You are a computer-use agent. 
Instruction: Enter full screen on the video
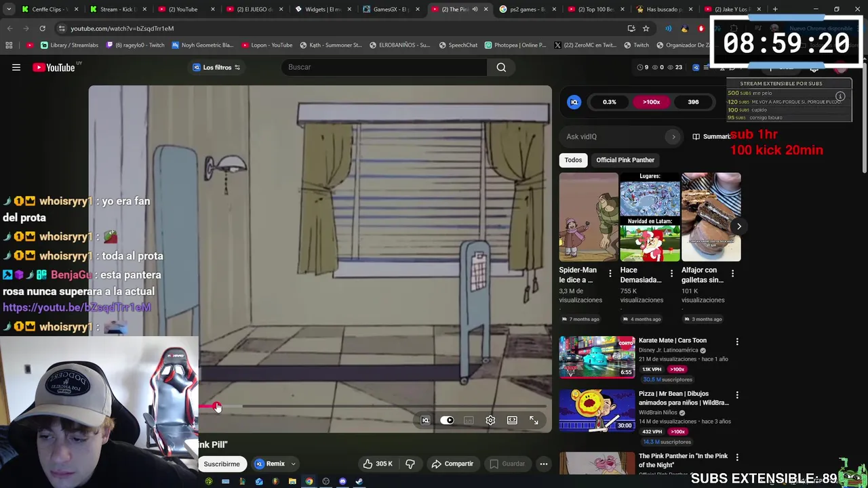pos(534,420)
